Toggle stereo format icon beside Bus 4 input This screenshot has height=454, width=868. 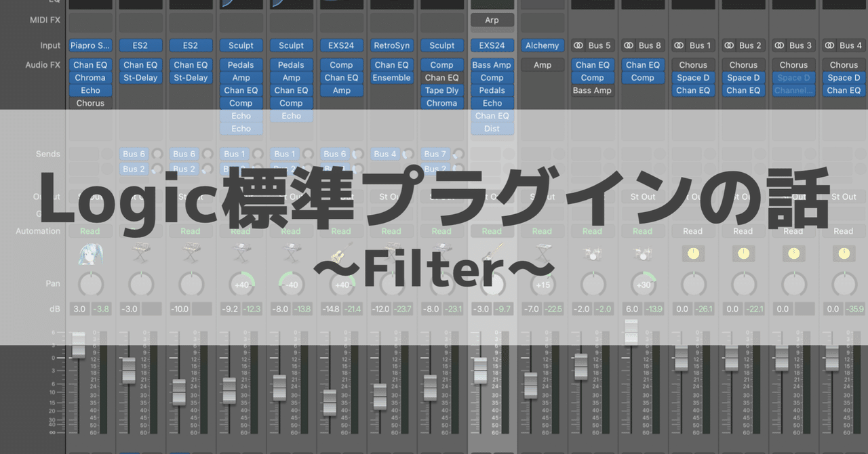(x=829, y=45)
